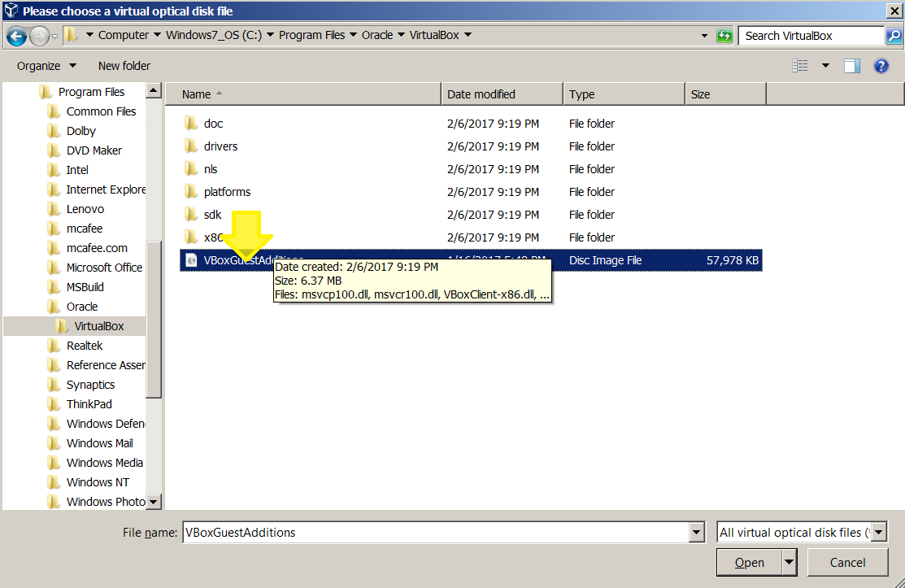Click the New folder button
This screenshot has height=588, width=905.
124,66
